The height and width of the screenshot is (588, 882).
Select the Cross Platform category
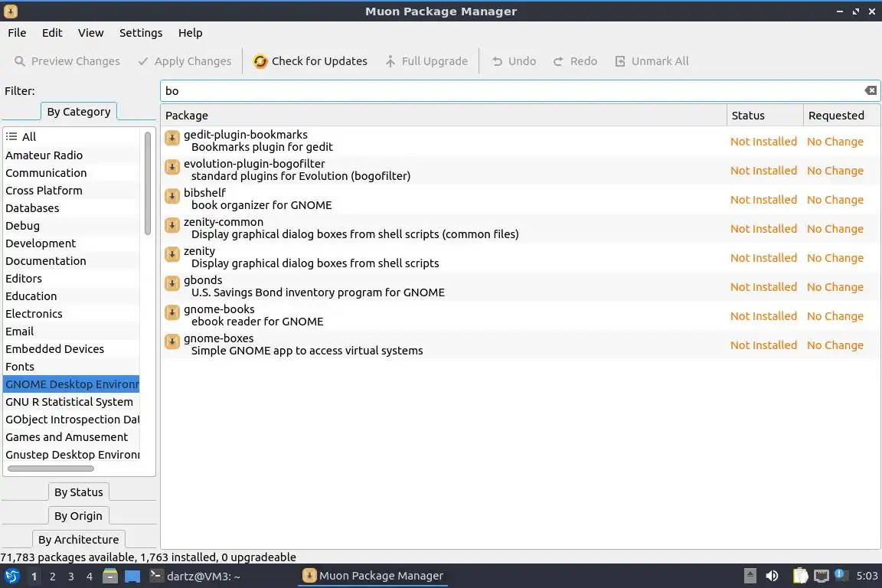coord(71,190)
